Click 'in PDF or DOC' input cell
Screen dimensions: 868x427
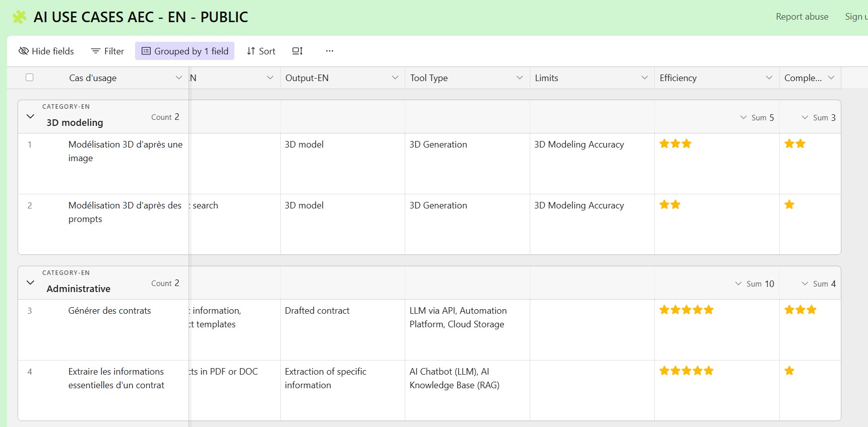click(235, 390)
